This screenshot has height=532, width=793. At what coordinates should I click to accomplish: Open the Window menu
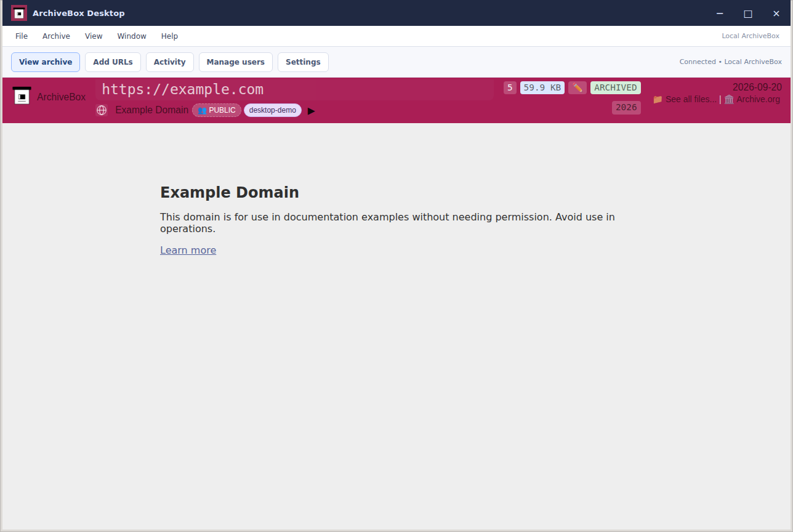132,36
